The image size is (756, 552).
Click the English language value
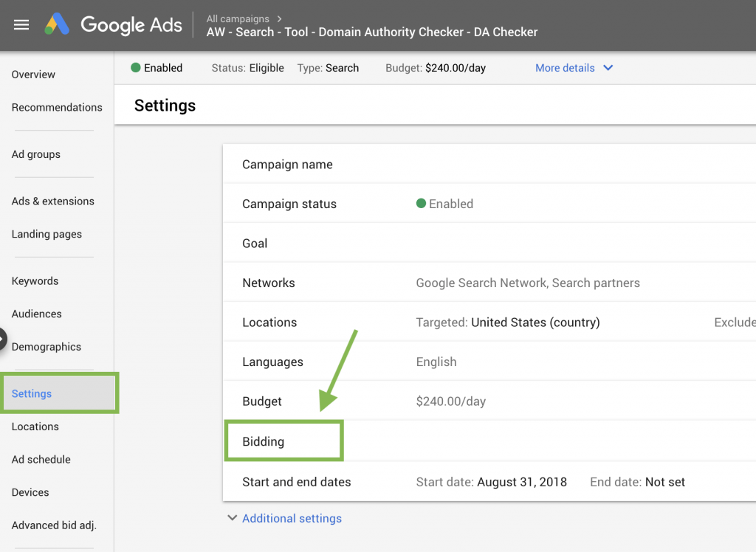(x=436, y=362)
